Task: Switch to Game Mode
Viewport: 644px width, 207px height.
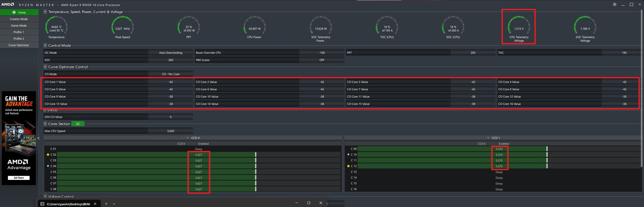Action: [x=19, y=25]
